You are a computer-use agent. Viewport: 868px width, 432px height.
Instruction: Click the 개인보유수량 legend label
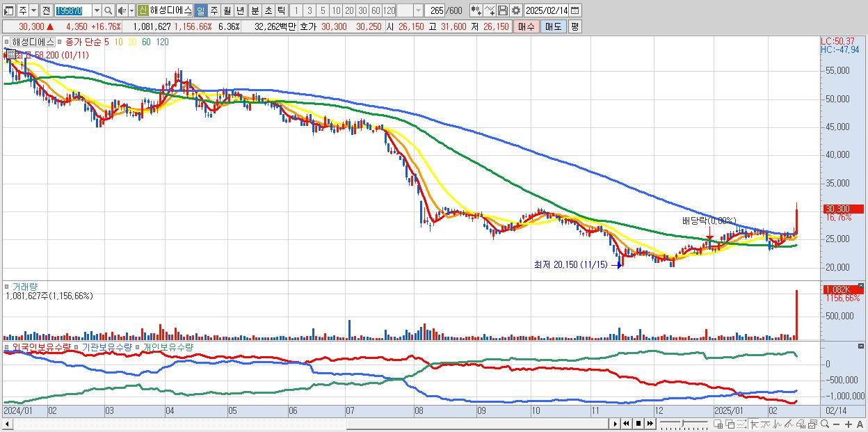168,346
